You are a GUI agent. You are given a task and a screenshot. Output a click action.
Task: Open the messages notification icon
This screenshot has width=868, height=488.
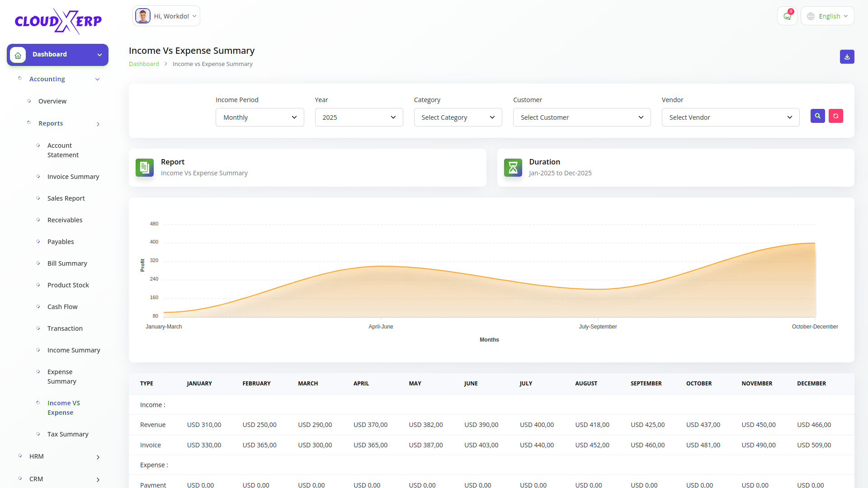coord(787,16)
